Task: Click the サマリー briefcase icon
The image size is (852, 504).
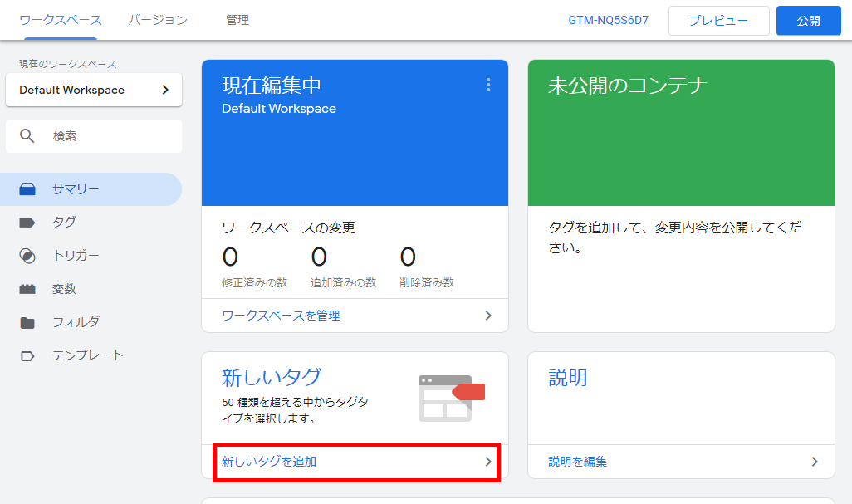Action: tap(27, 189)
